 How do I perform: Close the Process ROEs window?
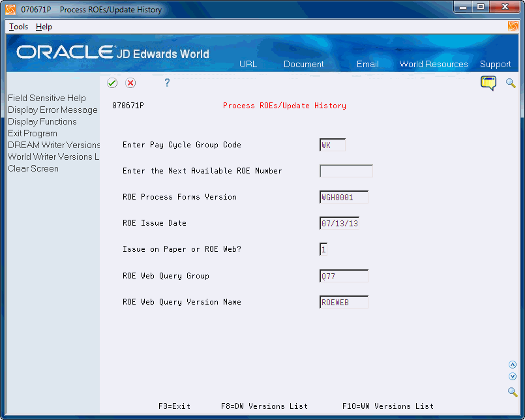505,7
